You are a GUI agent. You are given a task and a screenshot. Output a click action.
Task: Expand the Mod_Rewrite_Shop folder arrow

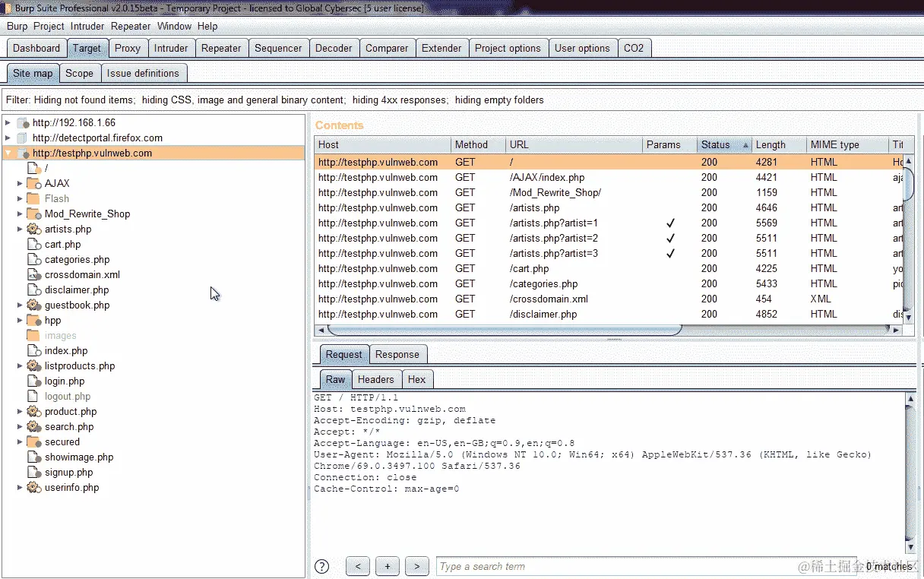[20, 214]
